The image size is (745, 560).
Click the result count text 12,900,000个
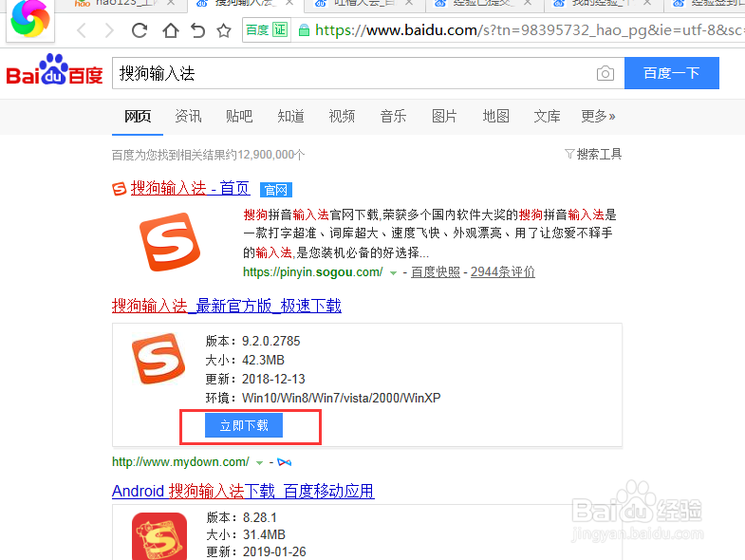click(270, 155)
